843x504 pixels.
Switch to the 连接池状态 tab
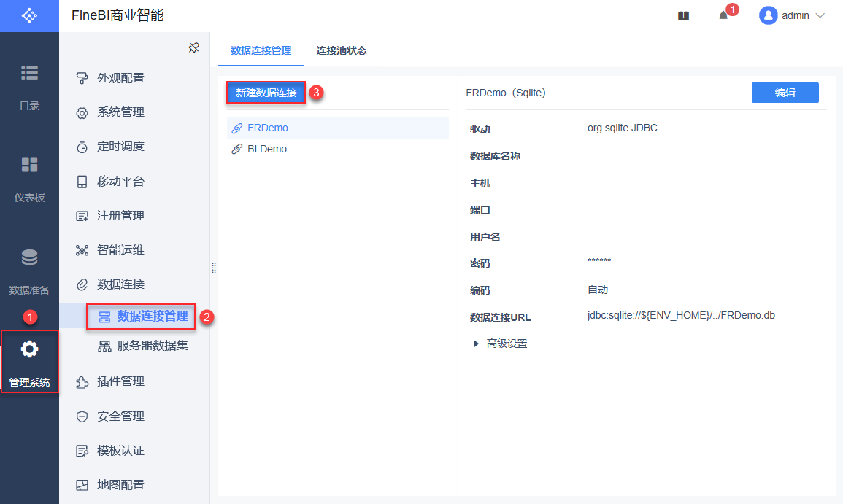tap(342, 50)
